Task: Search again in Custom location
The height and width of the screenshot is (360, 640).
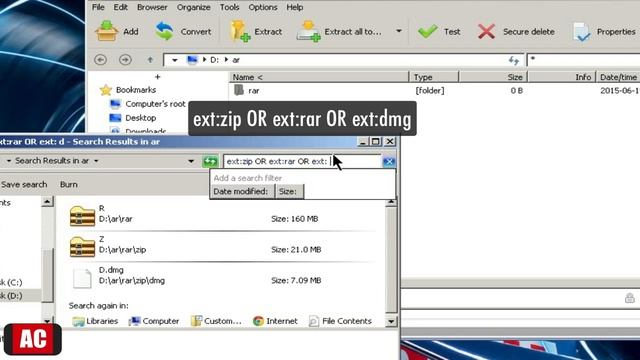Action: [216, 321]
